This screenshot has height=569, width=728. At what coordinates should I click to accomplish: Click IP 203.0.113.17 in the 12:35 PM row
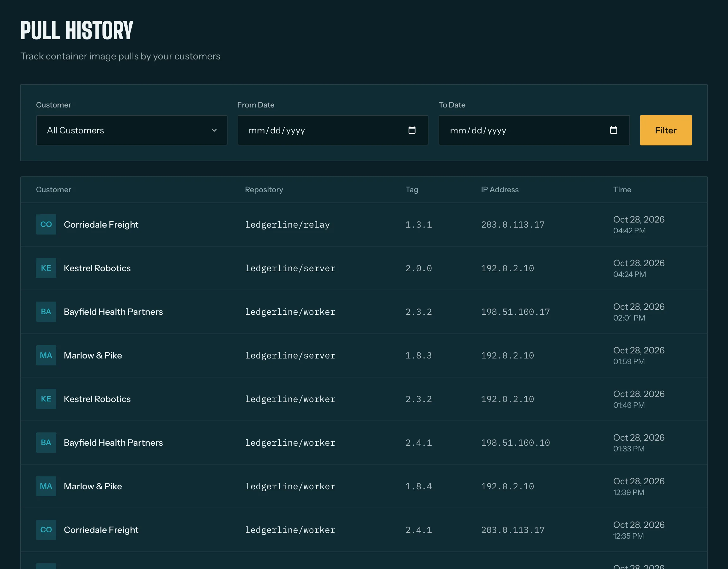(513, 530)
